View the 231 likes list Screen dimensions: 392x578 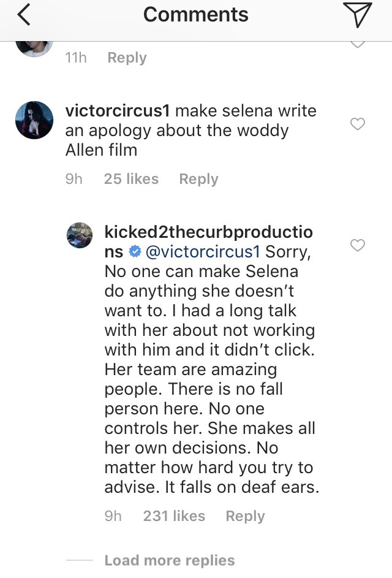click(174, 516)
